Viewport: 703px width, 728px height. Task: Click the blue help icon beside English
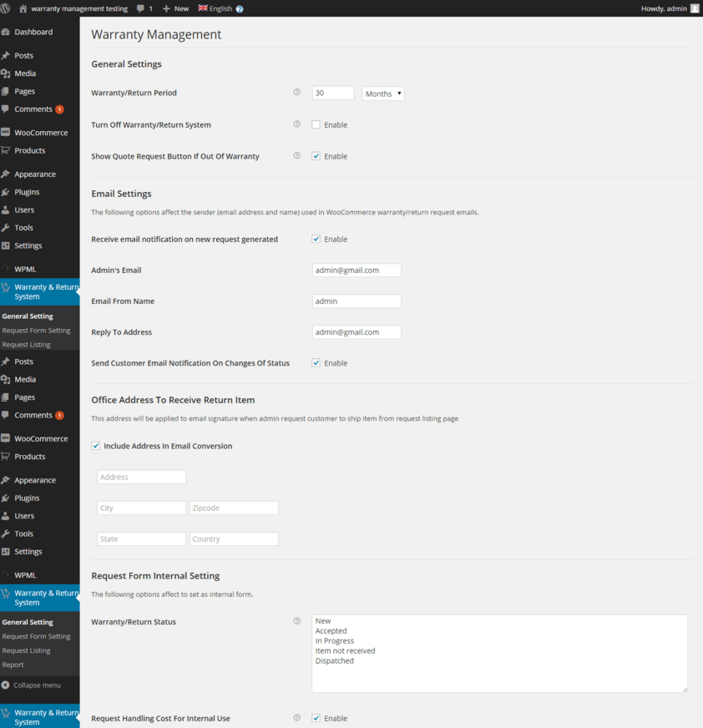(240, 9)
